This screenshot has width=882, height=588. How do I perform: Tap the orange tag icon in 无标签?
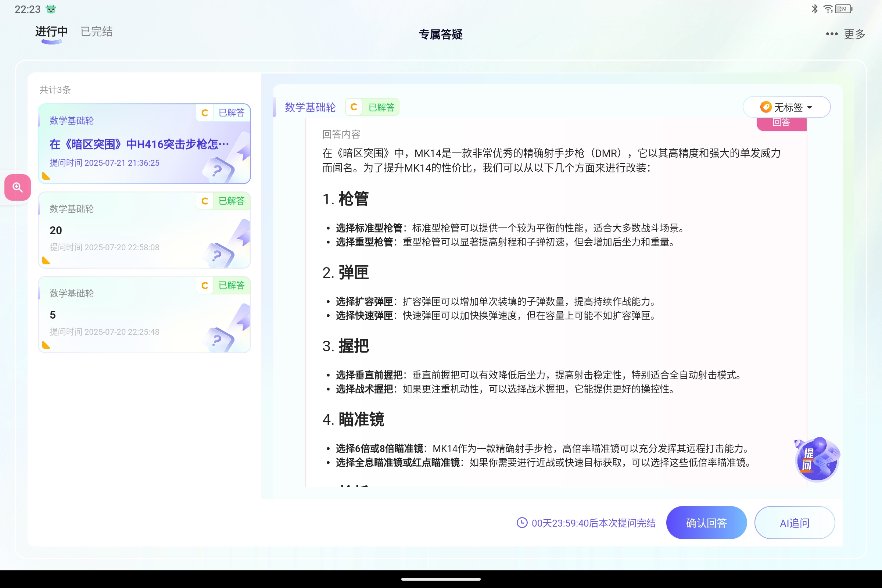[x=766, y=107]
